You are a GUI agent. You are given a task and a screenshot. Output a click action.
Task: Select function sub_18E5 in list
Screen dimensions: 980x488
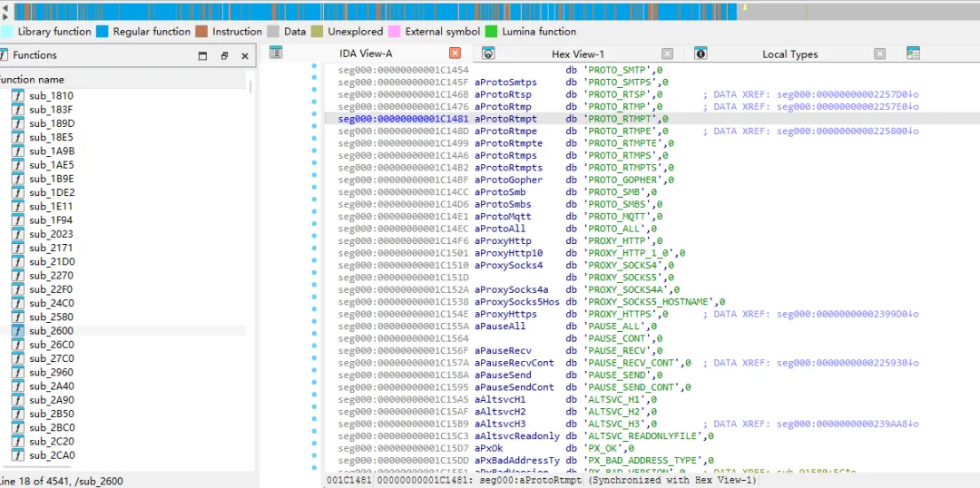(51, 137)
